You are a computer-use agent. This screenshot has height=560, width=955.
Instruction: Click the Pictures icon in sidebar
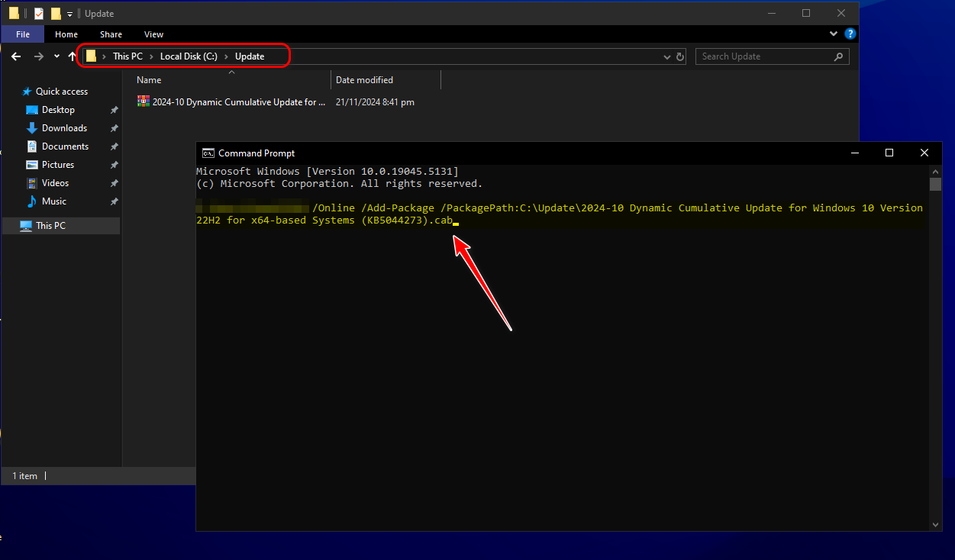click(32, 165)
